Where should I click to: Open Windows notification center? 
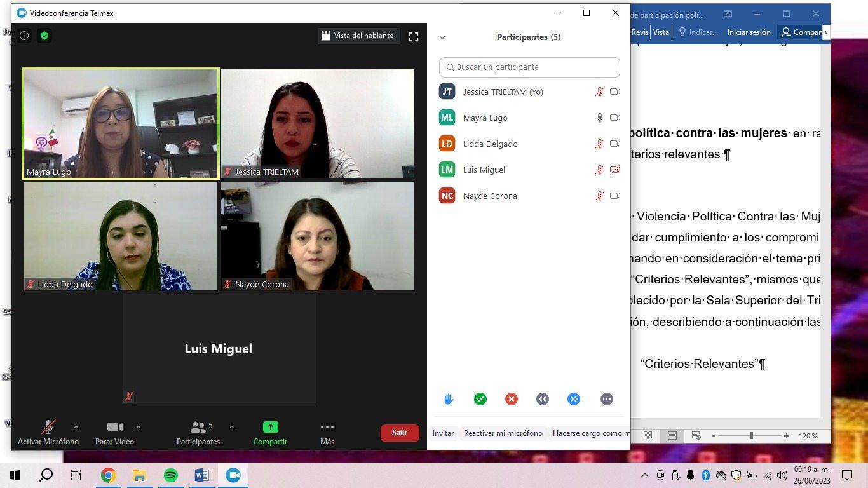point(846,475)
